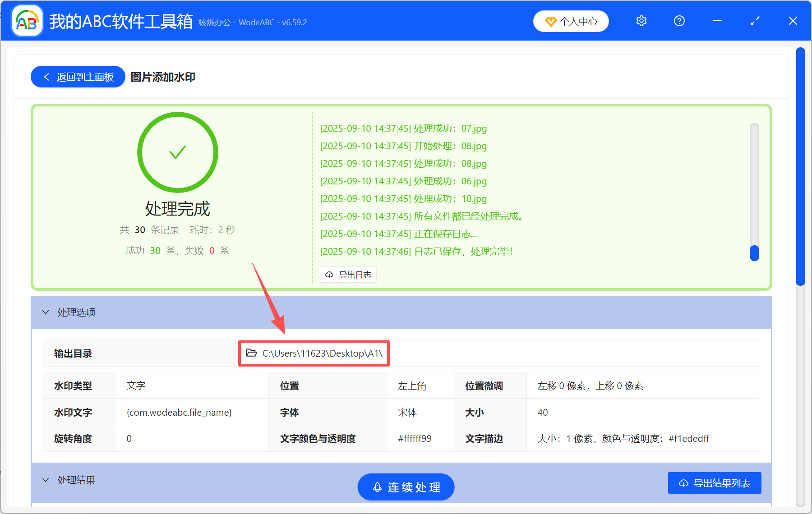The width and height of the screenshot is (812, 514).
Task: Click the cloud icon in 导出日志
Action: (329, 275)
